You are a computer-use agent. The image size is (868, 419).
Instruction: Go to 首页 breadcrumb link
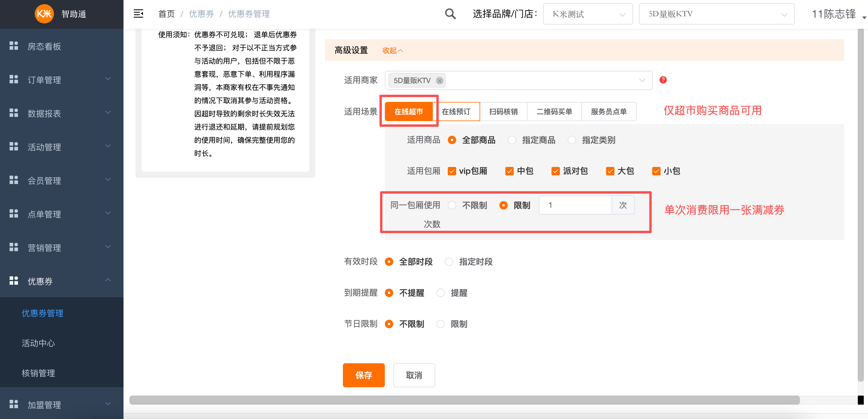point(166,14)
